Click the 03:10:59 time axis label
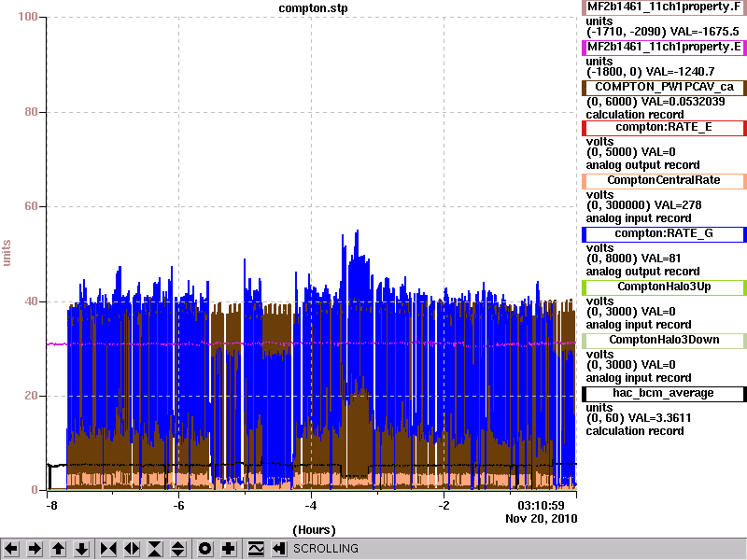The image size is (747, 560). [x=541, y=506]
